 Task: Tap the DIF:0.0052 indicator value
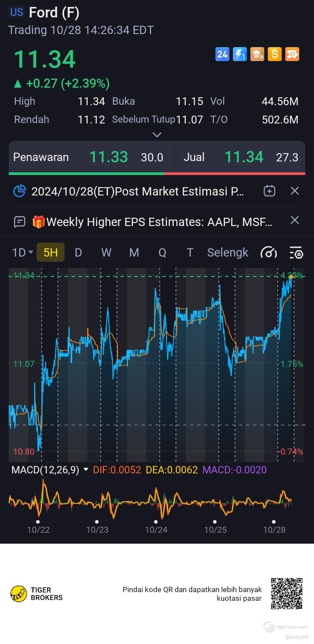pos(117,470)
